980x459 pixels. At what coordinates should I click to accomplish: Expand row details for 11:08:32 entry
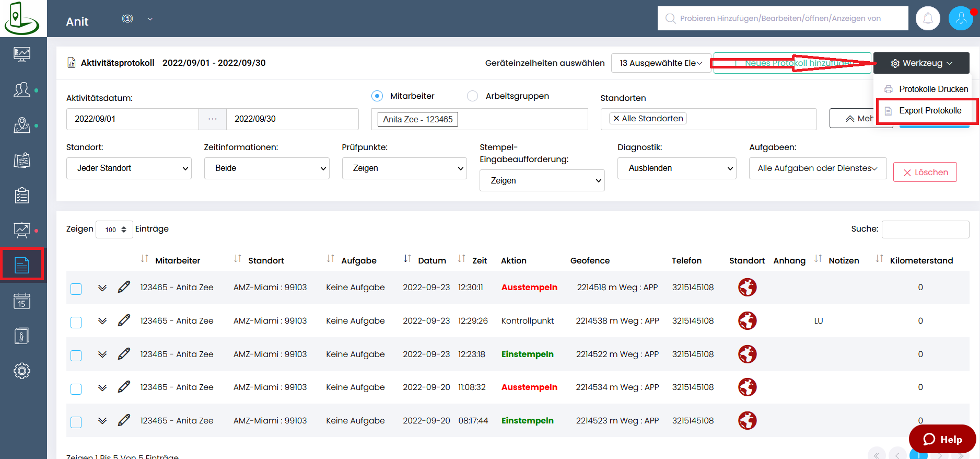tap(102, 387)
